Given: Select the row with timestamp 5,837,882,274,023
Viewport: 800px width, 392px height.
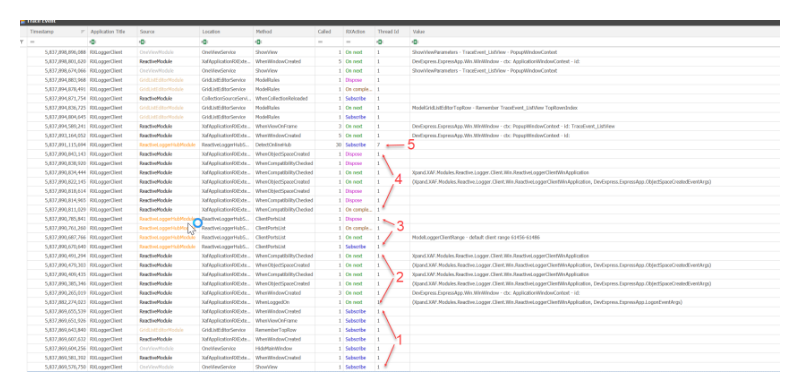Looking at the screenshot, I should tap(403, 302).
